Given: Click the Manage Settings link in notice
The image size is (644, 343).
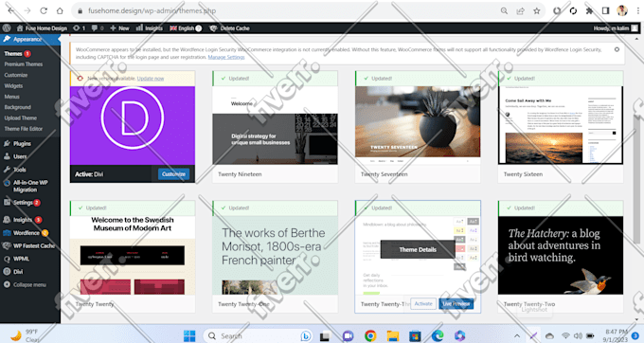Looking at the screenshot, I should tap(226, 57).
